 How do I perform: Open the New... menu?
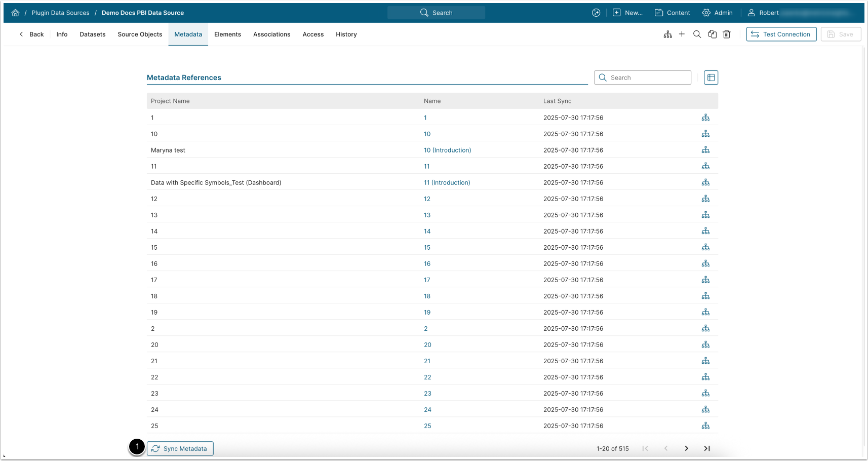pos(627,13)
